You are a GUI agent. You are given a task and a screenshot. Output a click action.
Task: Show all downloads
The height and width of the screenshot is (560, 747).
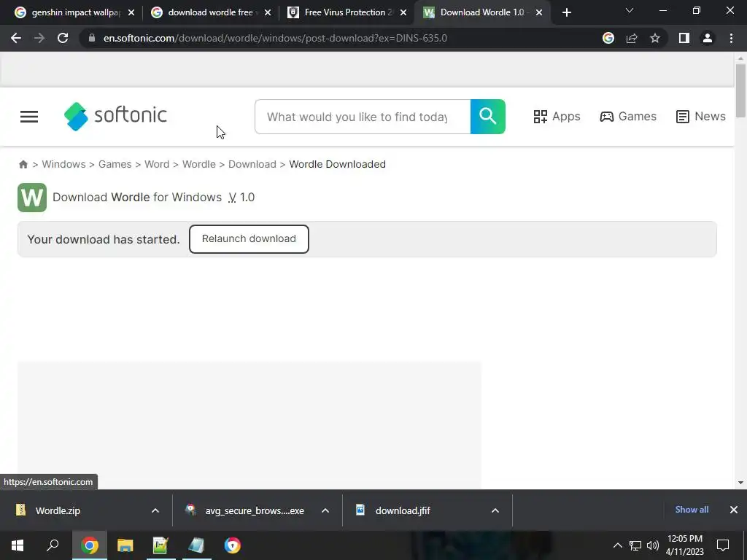(692, 510)
